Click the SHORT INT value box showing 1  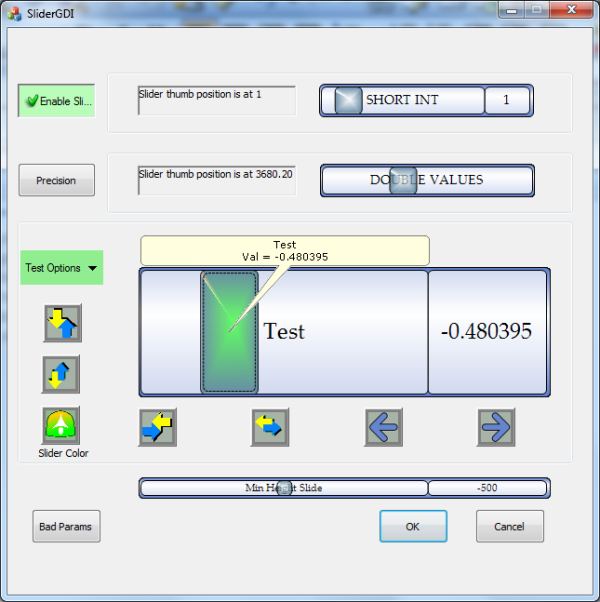tap(507, 100)
